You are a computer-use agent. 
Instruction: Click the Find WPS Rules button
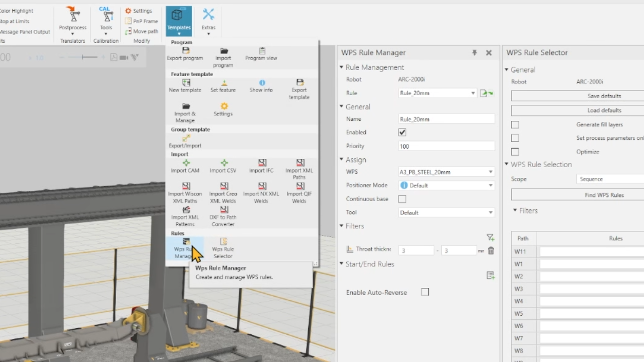pos(577,195)
